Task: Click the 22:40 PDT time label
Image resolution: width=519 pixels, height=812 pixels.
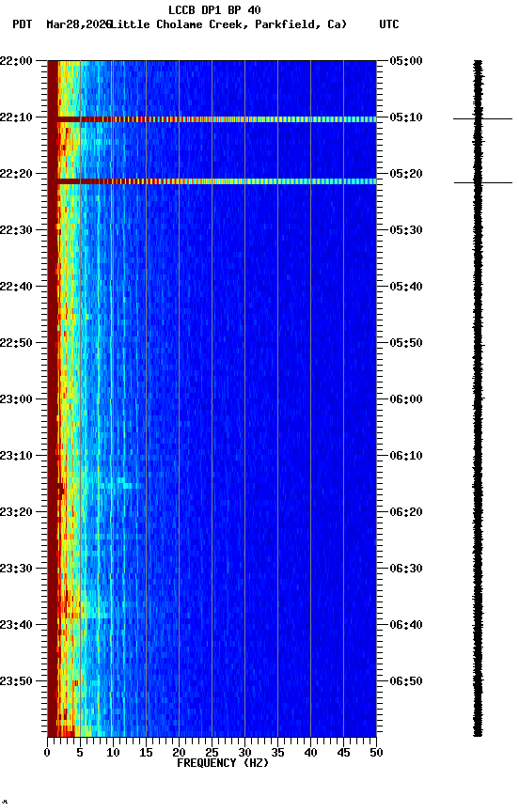Action: (16, 287)
